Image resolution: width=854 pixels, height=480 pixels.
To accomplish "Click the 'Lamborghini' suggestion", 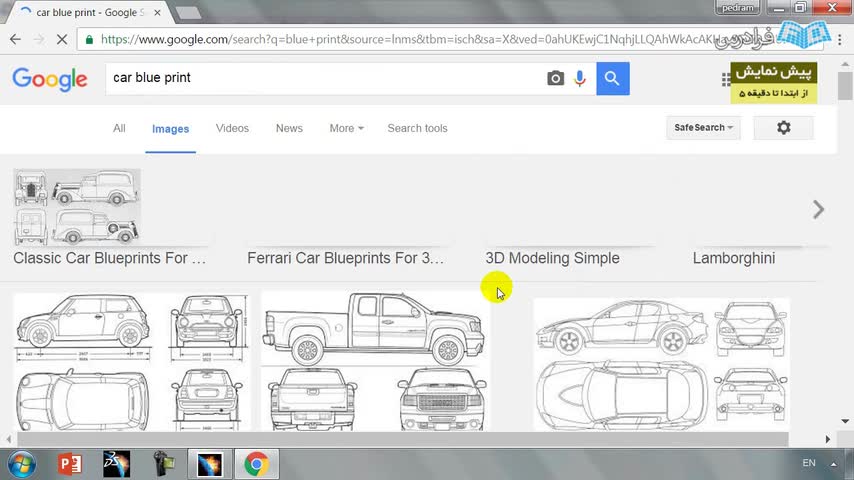I will pos(734,258).
